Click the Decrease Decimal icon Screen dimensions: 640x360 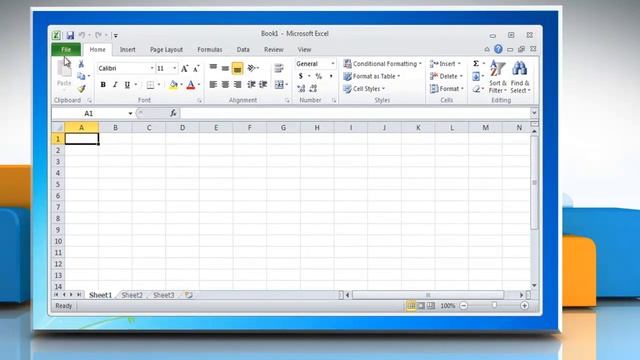[313, 89]
